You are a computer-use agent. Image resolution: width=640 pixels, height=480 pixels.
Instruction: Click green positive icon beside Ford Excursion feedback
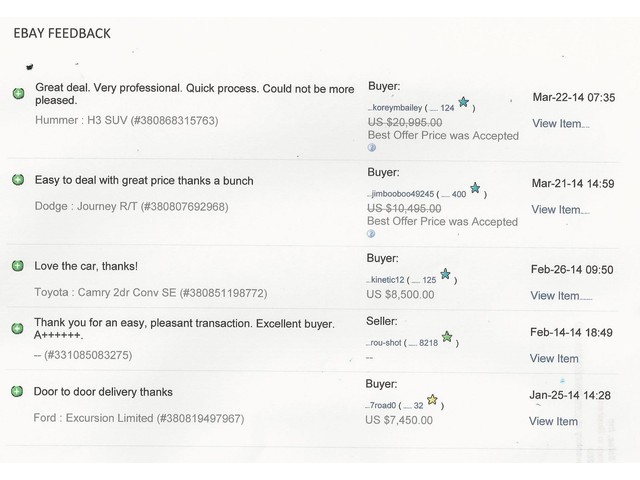click(x=18, y=391)
